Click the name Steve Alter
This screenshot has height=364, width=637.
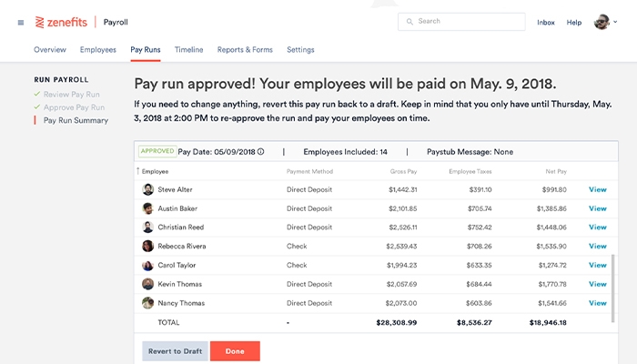pyautogui.click(x=175, y=189)
